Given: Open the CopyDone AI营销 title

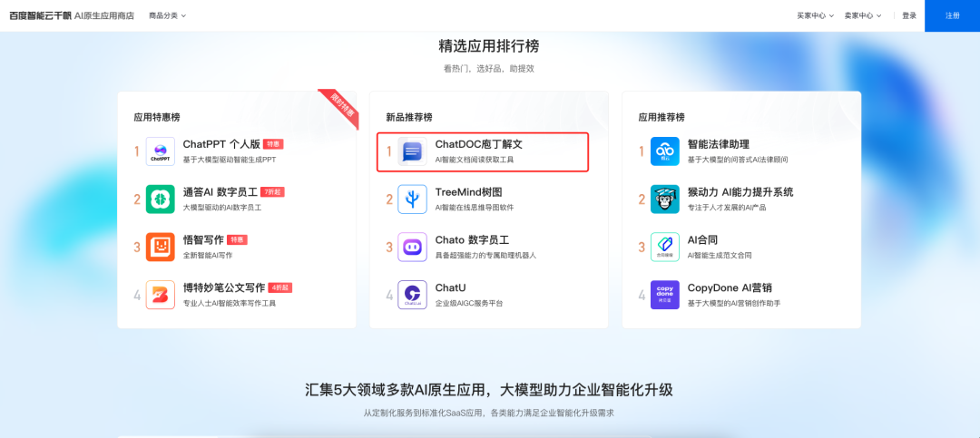Looking at the screenshot, I should 730,288.
